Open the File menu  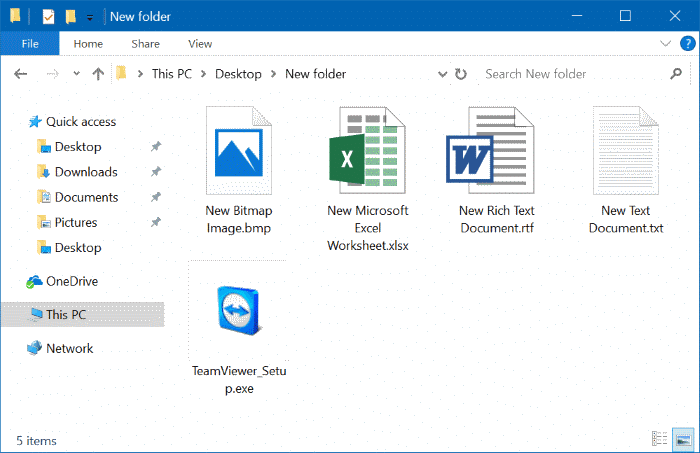[x=30, y=43]
